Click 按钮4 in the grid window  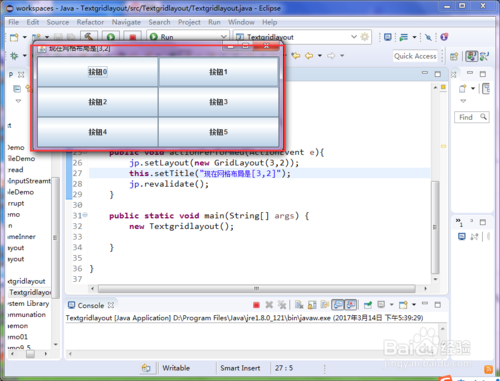pyautogui.click(x=97, y=132)
